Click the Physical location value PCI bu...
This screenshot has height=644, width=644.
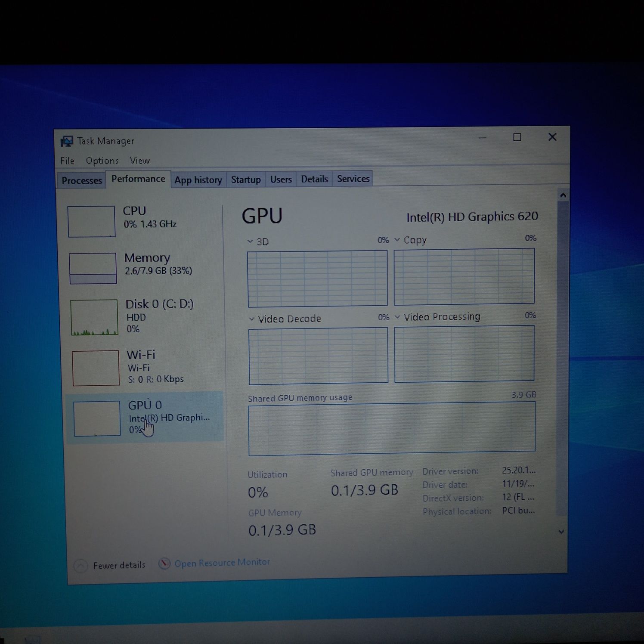pyautogui.click(x=519, y=511)
